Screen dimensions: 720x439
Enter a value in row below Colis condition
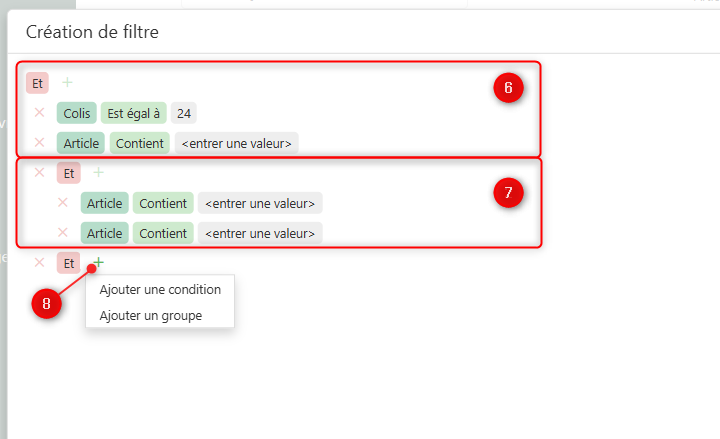click(x=237, y=143)
